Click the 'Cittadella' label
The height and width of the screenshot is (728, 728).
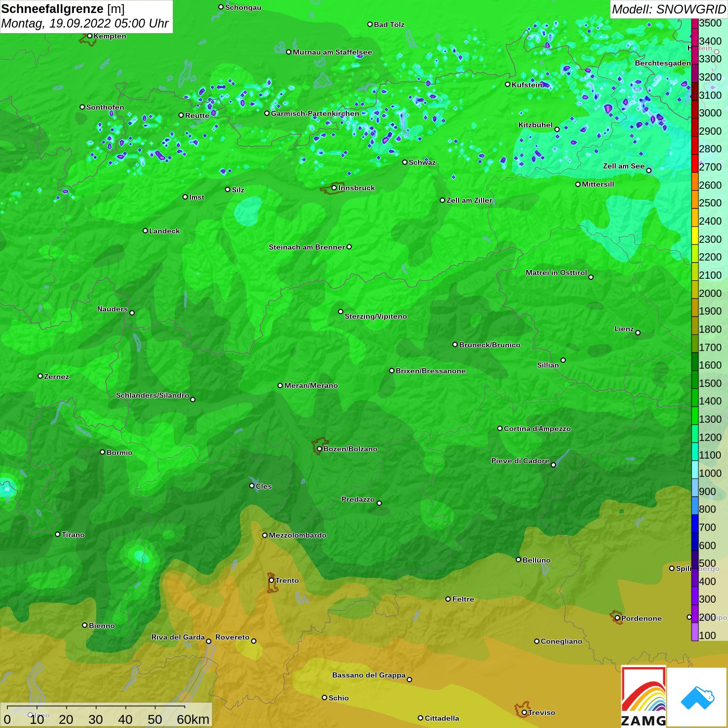[x=442, y=718]
